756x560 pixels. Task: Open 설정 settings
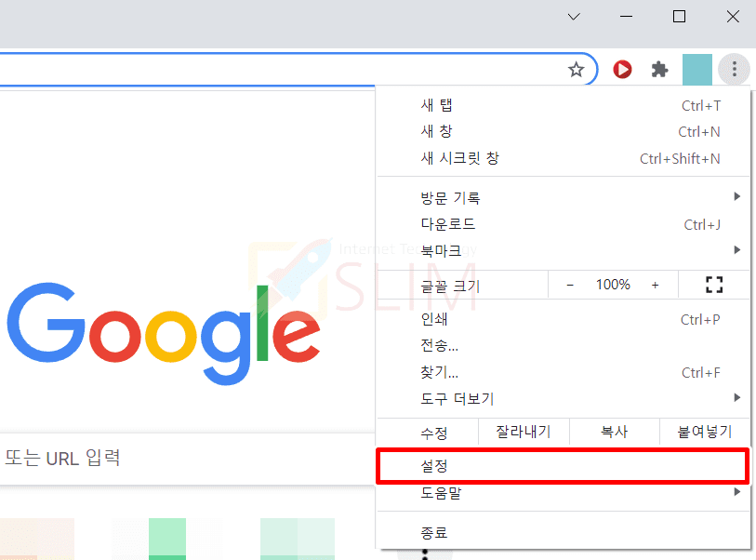563,466
